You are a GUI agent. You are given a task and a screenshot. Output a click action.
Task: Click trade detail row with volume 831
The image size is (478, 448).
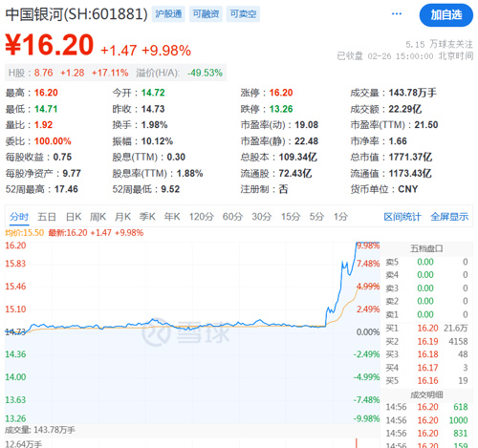point(426,434)
